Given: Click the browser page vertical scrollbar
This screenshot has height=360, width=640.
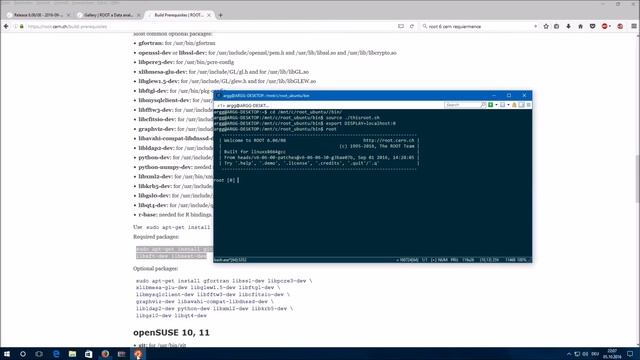Looking at the screenshot, I should [637, 179].
